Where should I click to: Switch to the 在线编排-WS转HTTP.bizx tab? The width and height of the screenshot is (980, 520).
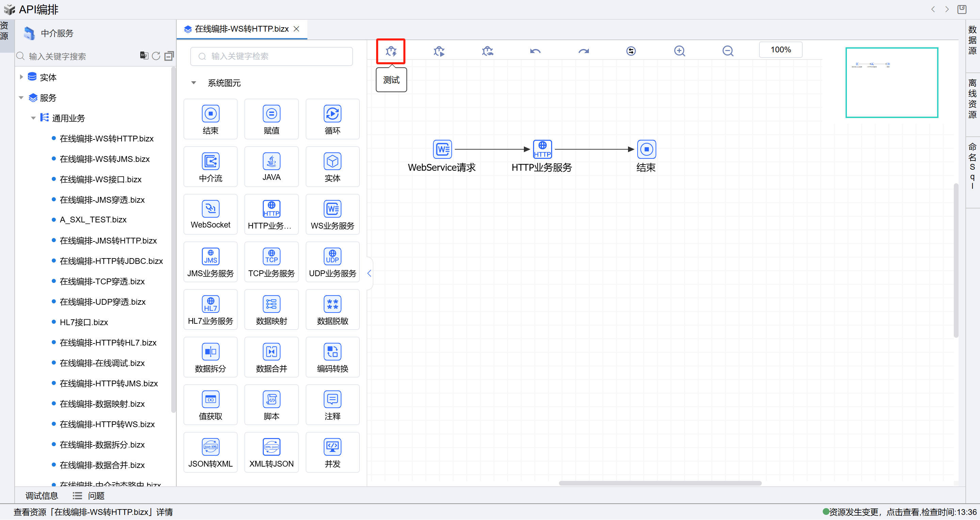click(x=241, y=29)
